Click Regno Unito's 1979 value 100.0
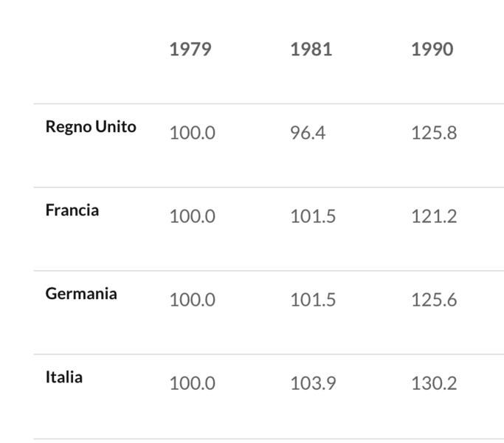This screenshot has height=443, width=504. 192,134
